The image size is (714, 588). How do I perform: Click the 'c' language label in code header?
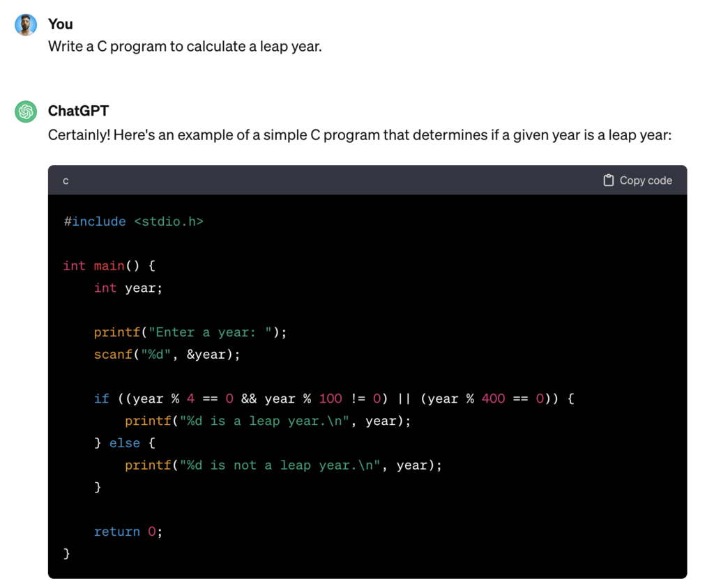pos(66,181)
